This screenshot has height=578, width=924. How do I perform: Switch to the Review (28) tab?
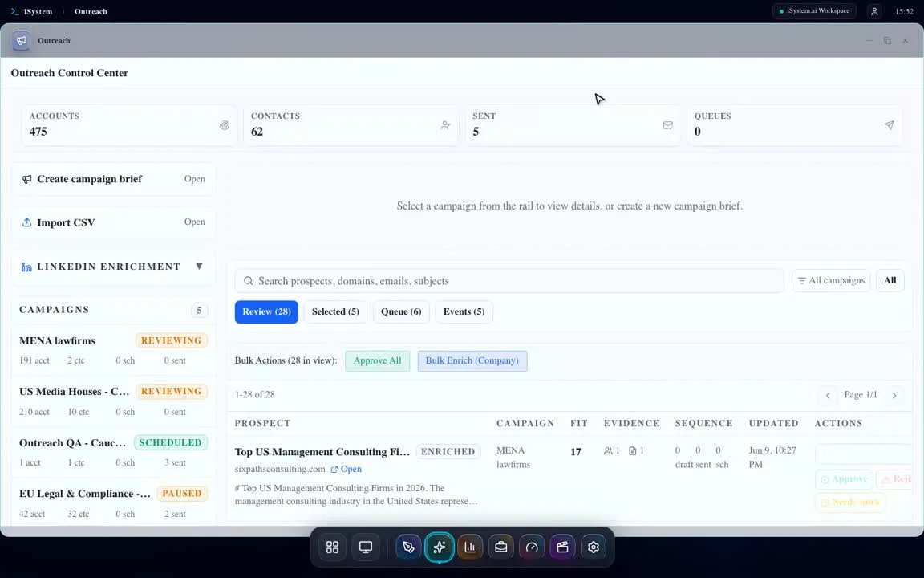266,312
